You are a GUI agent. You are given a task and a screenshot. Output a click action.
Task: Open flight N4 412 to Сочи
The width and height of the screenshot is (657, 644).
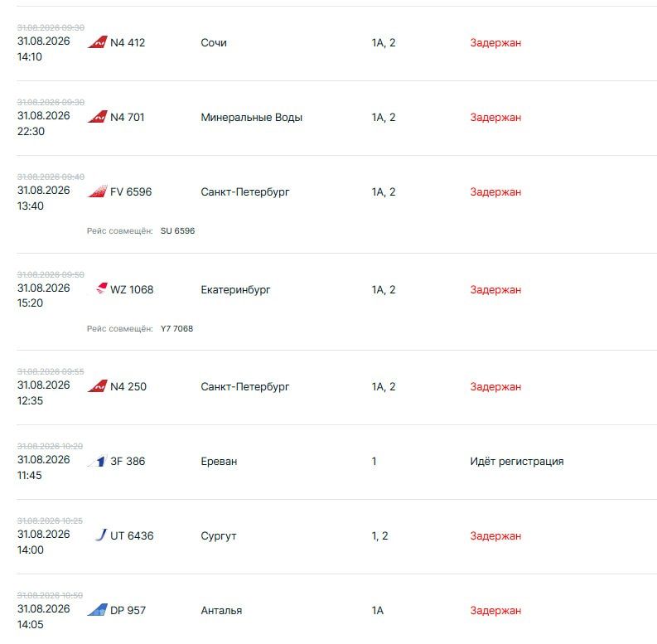pos(128,43)
